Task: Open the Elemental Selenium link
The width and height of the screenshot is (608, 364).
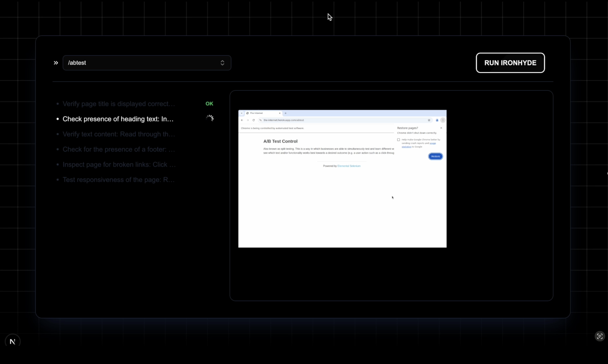Action: coord(349,166)
